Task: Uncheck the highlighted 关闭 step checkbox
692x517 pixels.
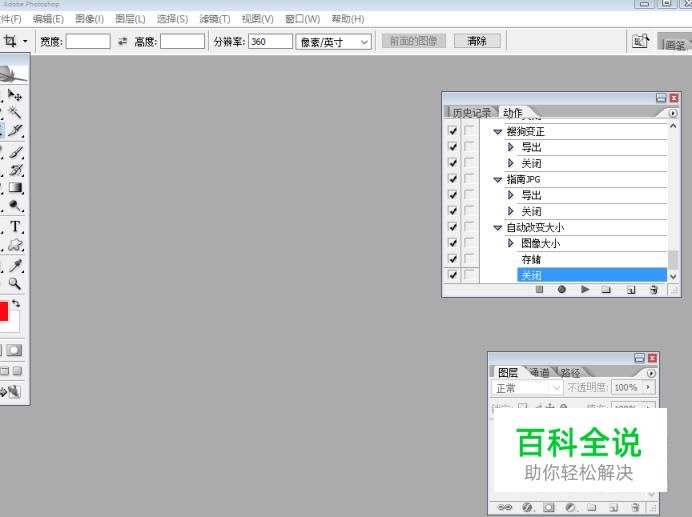Action: (x=452, y=275)
